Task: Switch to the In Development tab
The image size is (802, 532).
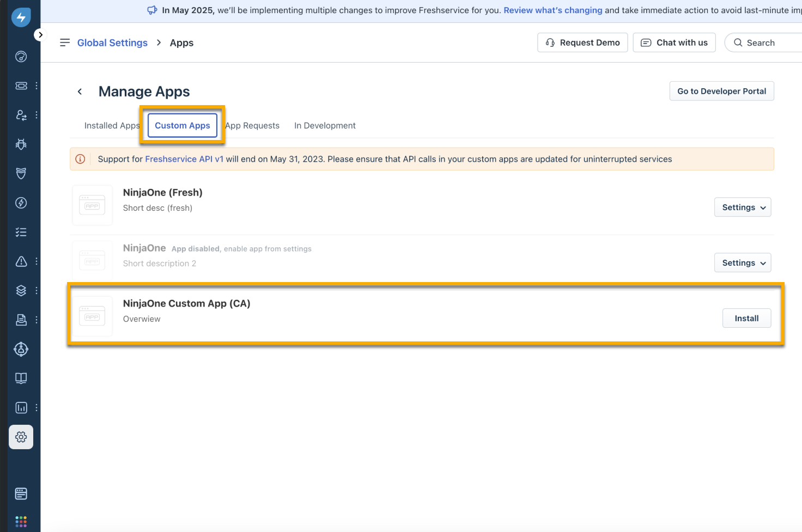Action: [x=325, y=126]
